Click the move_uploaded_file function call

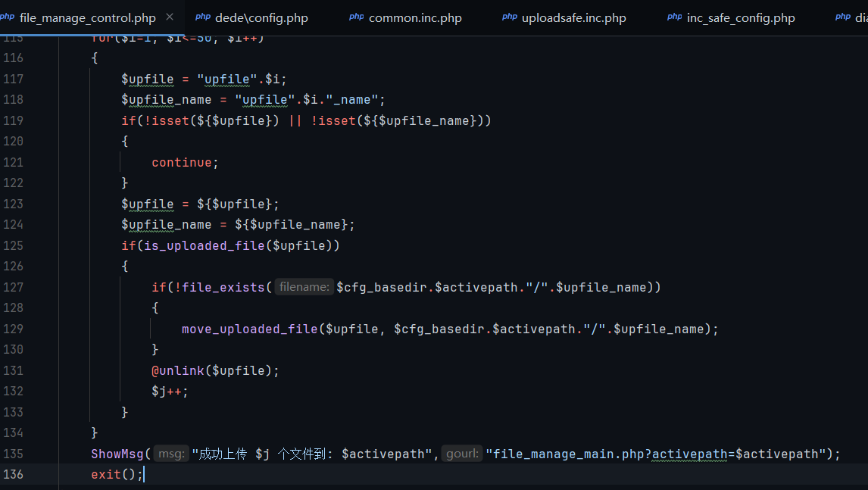[x=249, y=329]
